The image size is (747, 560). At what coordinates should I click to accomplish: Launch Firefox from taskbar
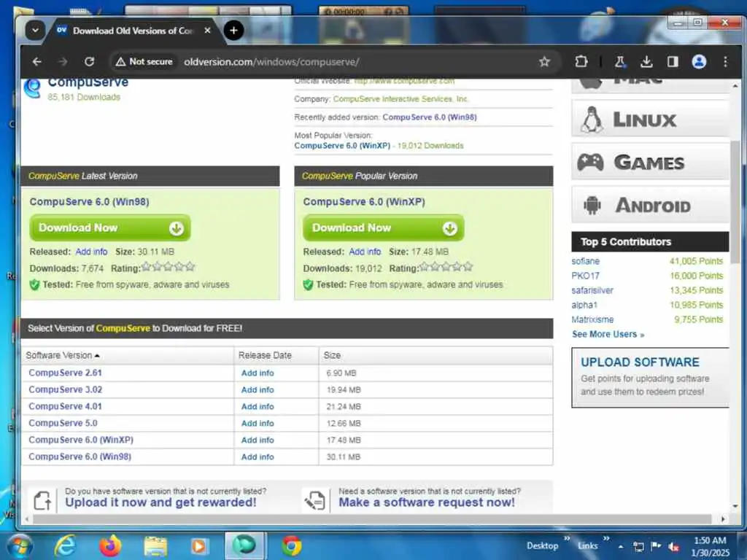tap(110, 546)
